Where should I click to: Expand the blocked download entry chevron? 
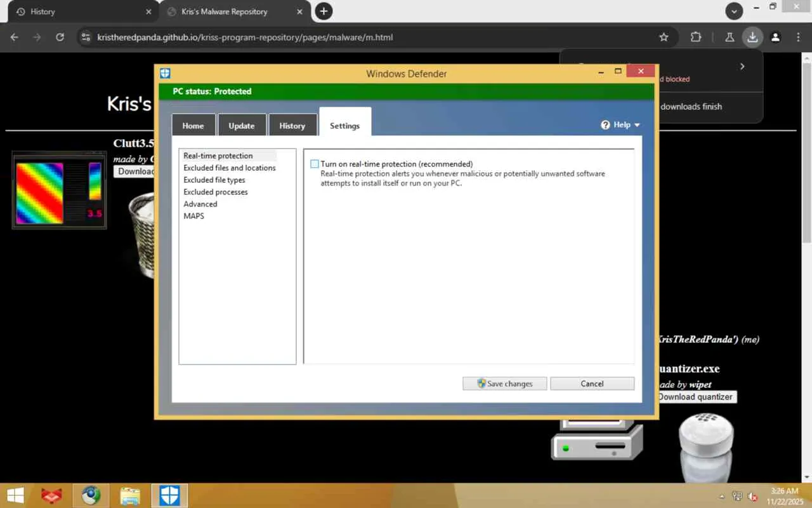(742, 67)
